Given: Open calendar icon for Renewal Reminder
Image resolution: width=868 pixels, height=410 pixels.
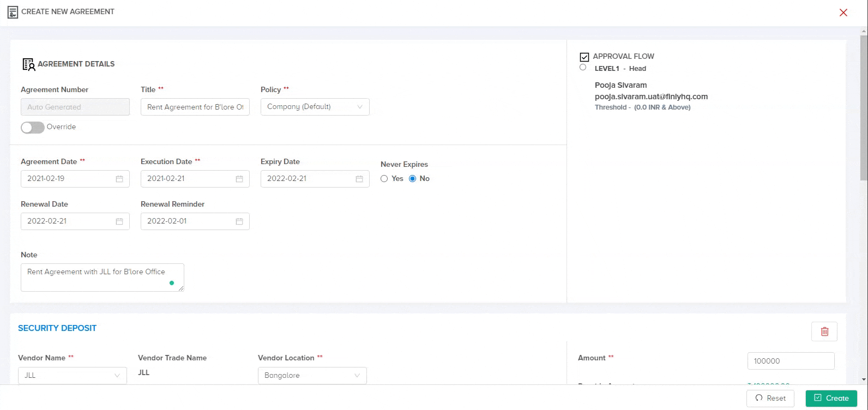Looking at the screenshot, I should [x=239, y=221].
